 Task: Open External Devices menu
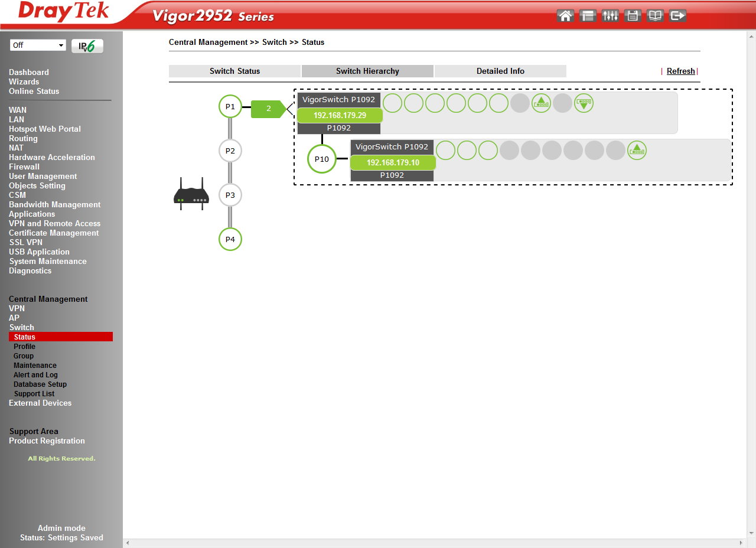[x=40, y=403]
